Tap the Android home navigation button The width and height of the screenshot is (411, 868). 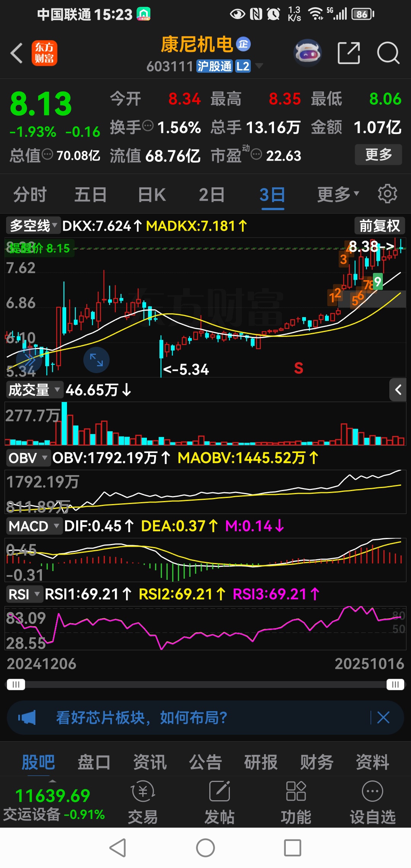click(205, 848)
